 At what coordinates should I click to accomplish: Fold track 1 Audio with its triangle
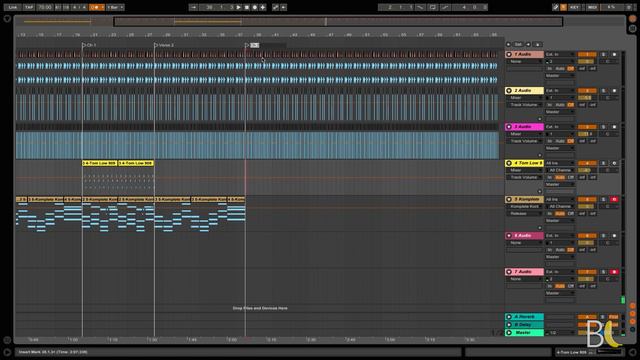click(509, 54)
